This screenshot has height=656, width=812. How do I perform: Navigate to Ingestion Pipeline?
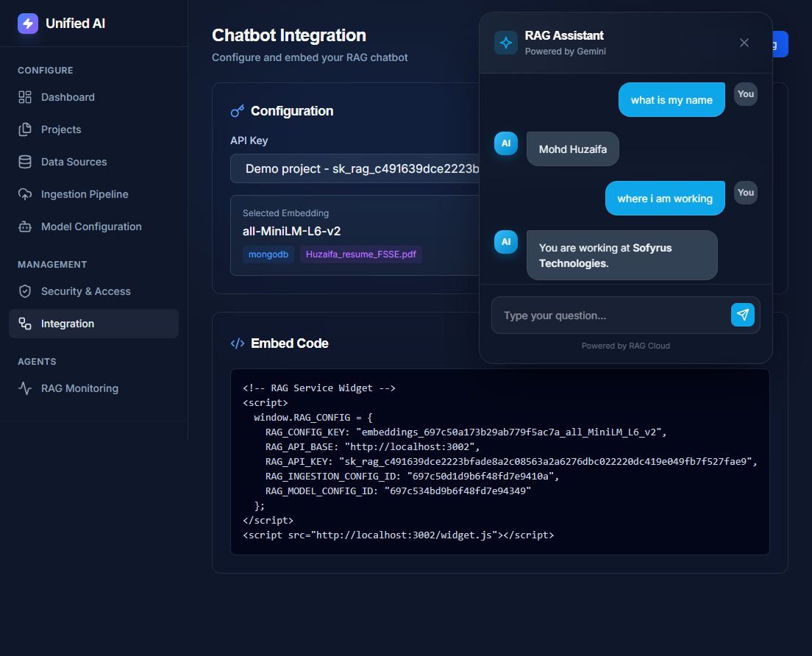(93, 194)
